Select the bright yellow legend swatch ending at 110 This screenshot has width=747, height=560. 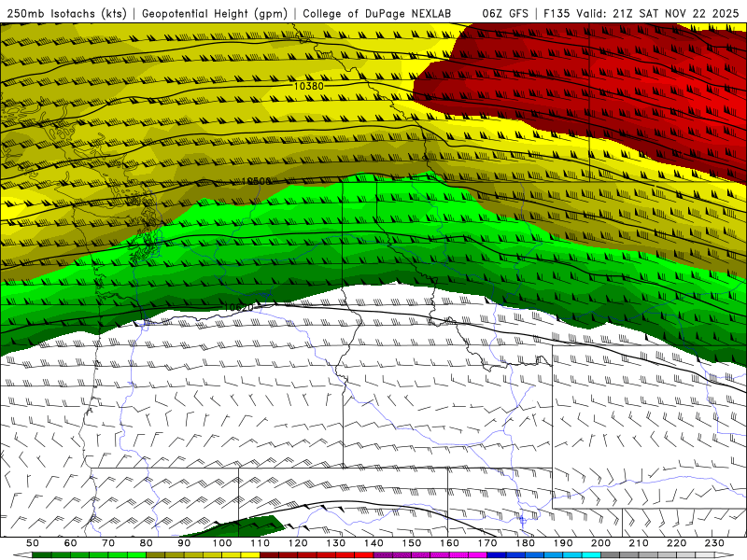pyautogui.click(x=250, y=555)
